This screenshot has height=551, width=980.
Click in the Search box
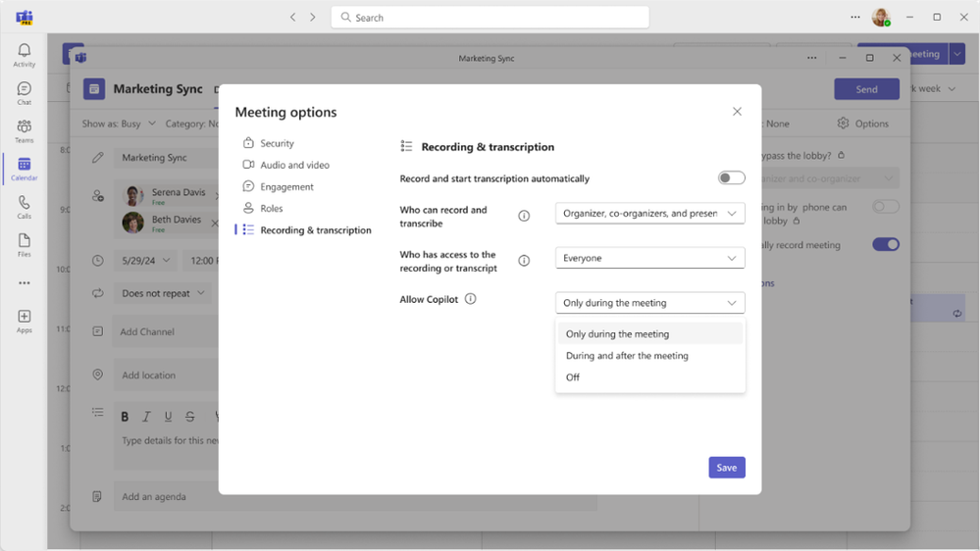click(x=490, y=18)
